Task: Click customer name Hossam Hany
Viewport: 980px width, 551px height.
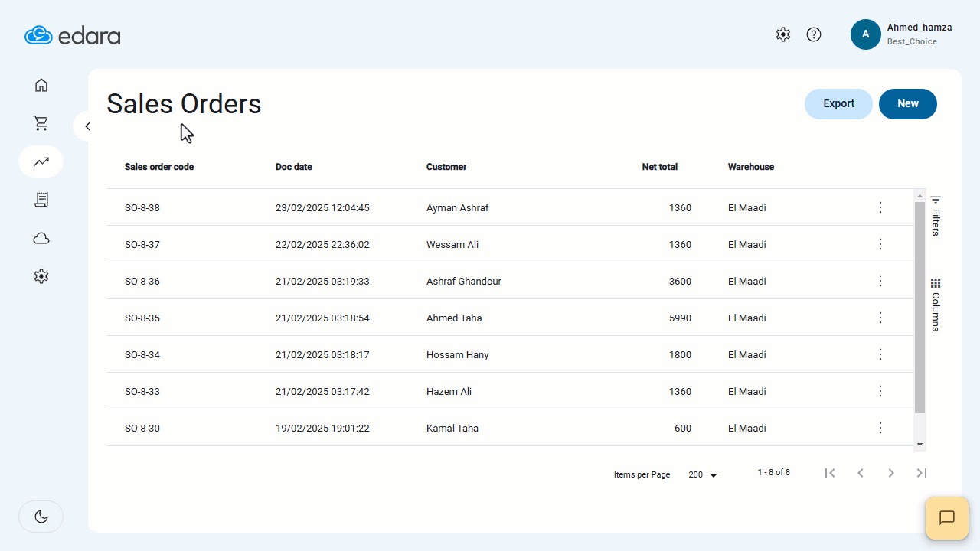Action: click(x=458, y=354)
